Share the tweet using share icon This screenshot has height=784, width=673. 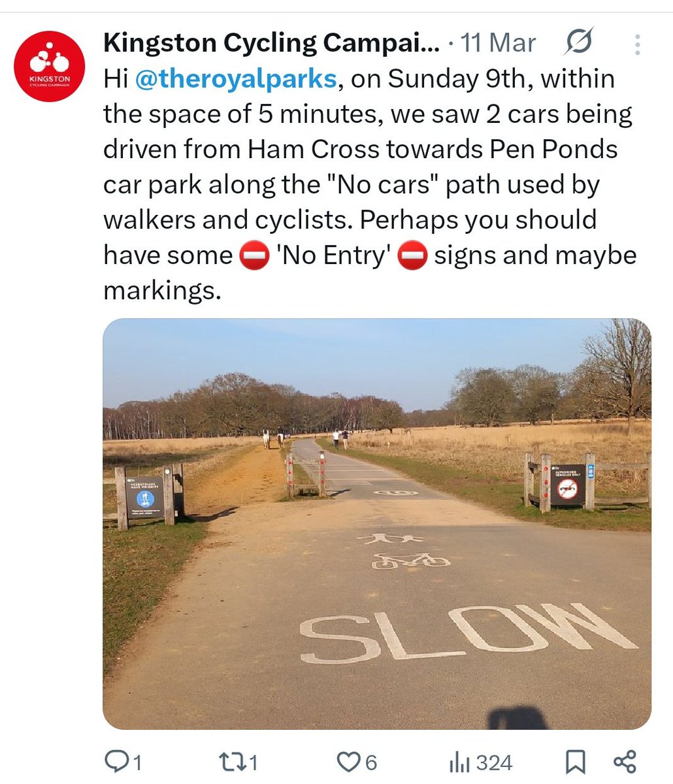625,762
